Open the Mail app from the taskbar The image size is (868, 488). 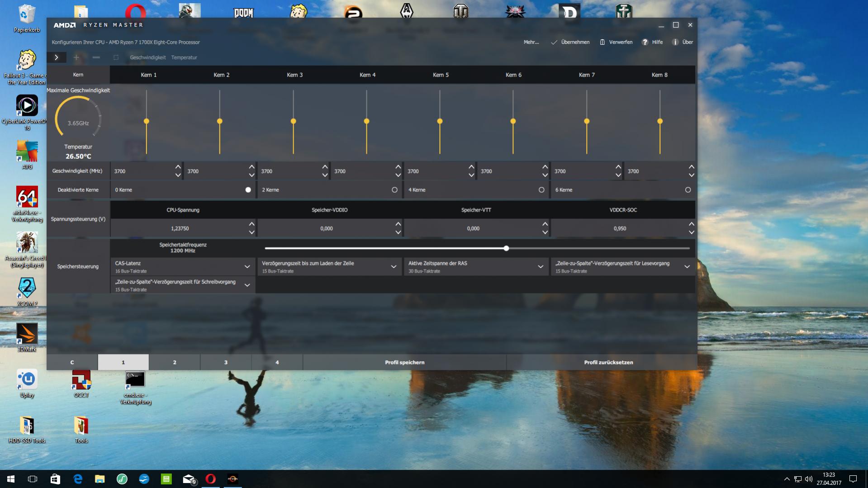(189, 479)
